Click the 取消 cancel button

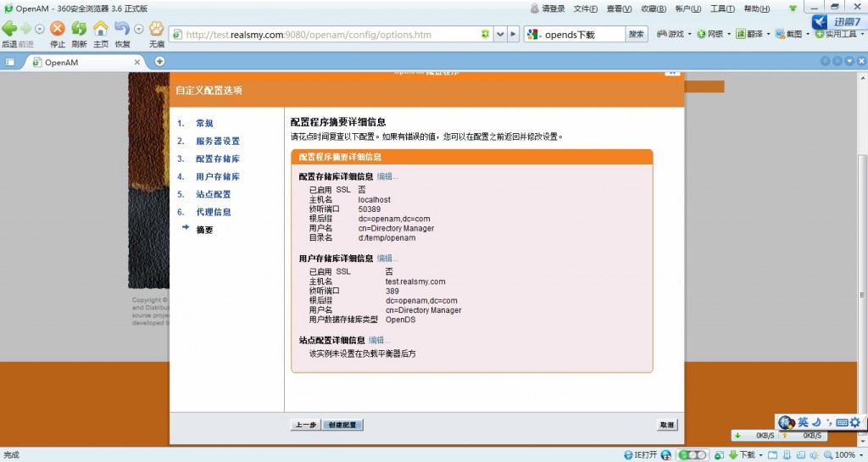tap(666, 425)
